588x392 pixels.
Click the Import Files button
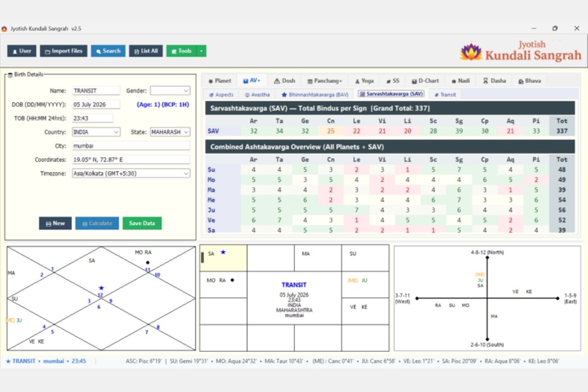(x=64, y=51)
